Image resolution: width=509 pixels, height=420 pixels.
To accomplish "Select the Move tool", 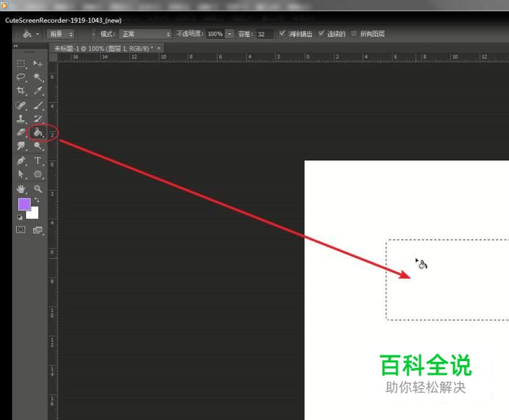I will tap(38, 63).
